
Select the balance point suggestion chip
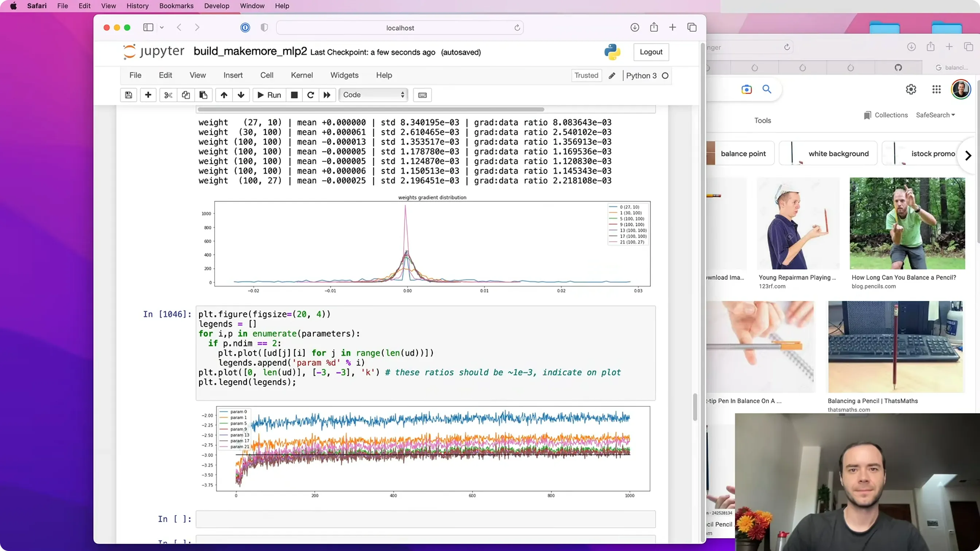coord(740,154)
